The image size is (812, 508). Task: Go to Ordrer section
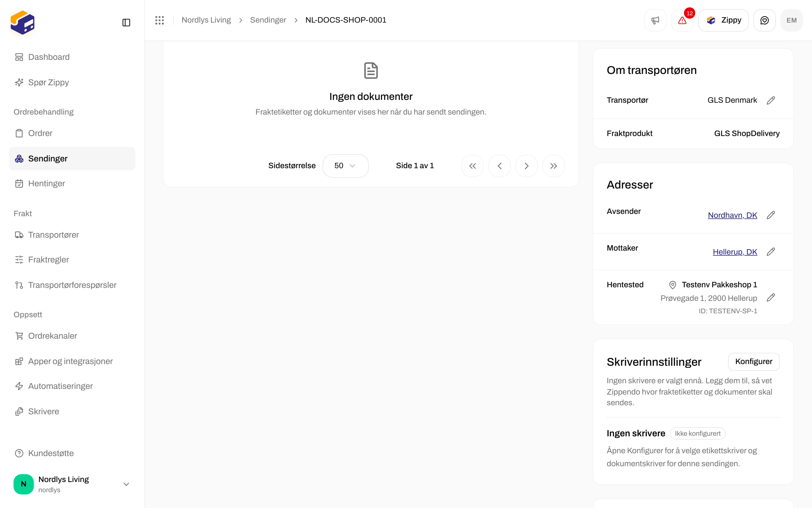tap(72, 133)
